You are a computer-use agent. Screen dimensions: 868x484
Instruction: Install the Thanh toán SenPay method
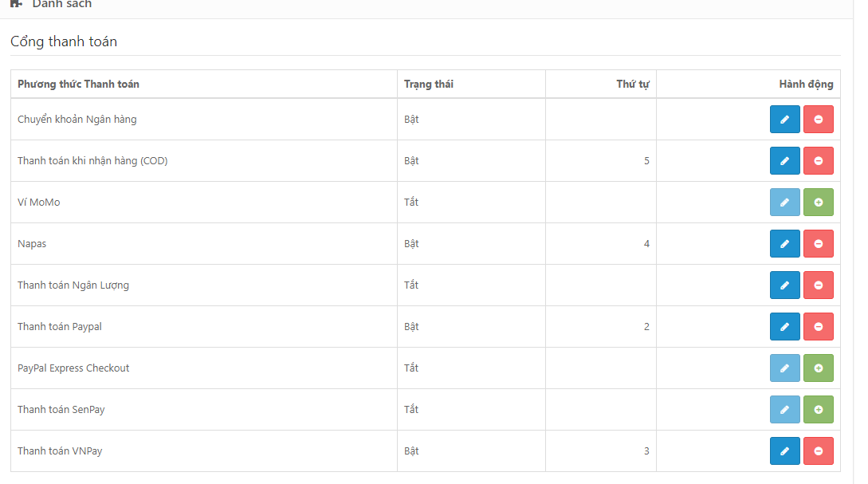point(818,410)
